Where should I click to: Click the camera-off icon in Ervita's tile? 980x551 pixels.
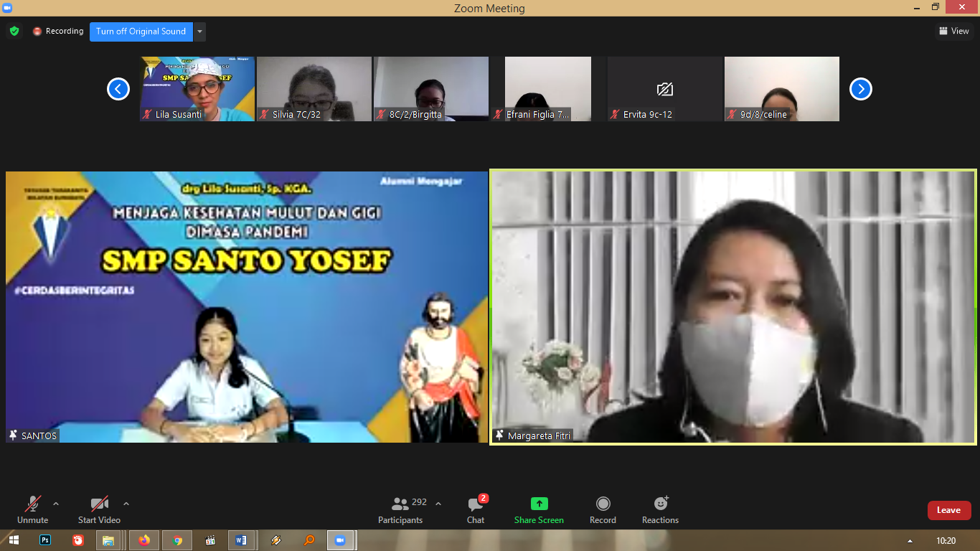(665, 89)
